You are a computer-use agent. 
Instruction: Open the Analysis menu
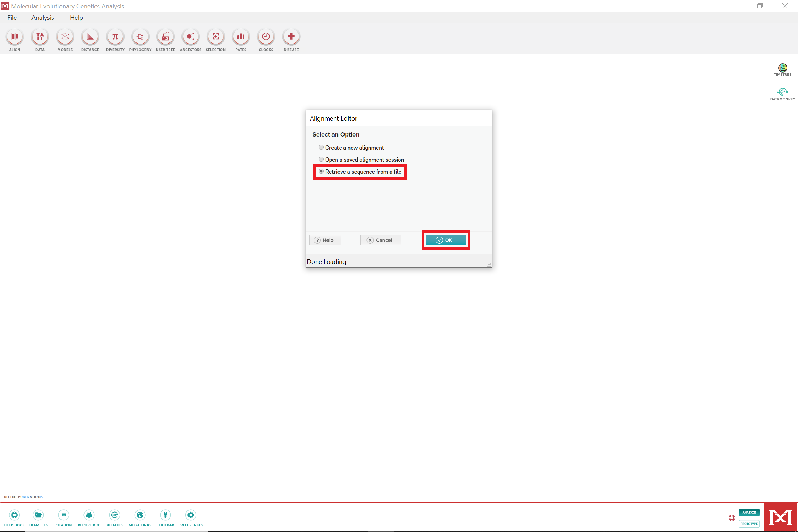click(x=43, y=18)
